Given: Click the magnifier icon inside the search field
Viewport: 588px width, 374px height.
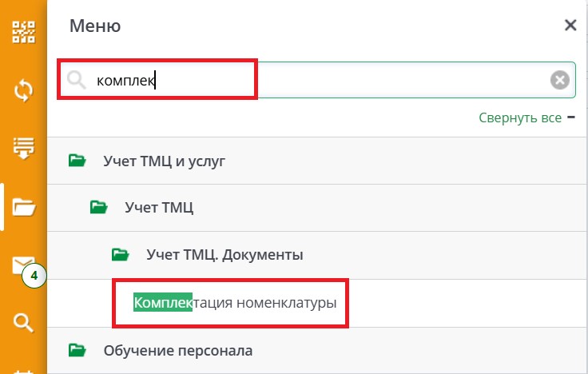Looking at the screenshot, I should [x=76, y=79].
